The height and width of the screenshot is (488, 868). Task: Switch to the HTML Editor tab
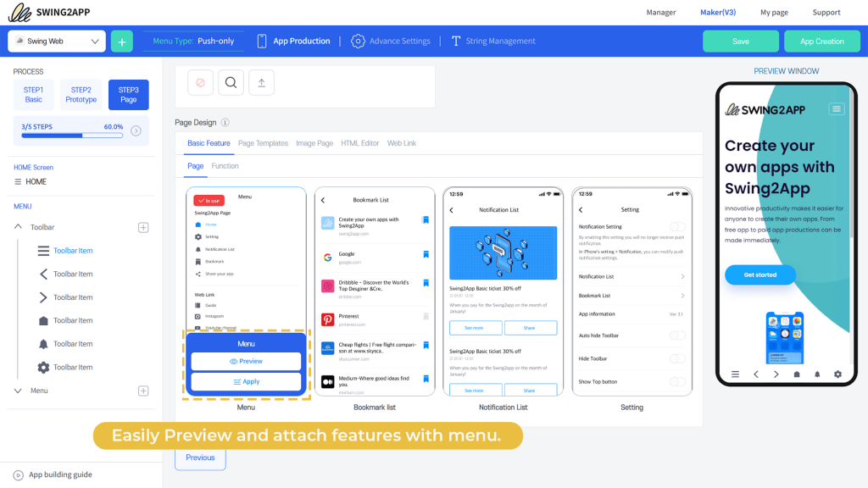(359, 143)
